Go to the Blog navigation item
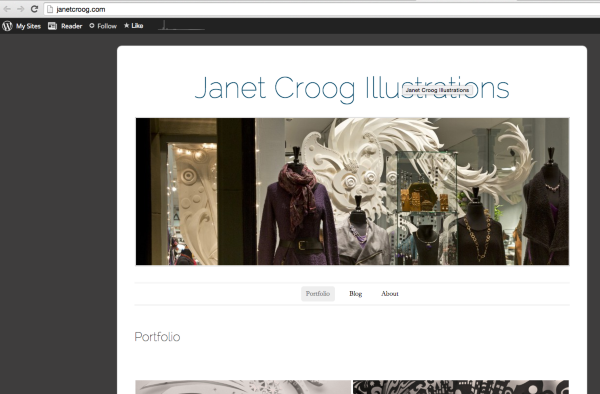This screenshot has height=394, width=600. (x=355, y=294)
